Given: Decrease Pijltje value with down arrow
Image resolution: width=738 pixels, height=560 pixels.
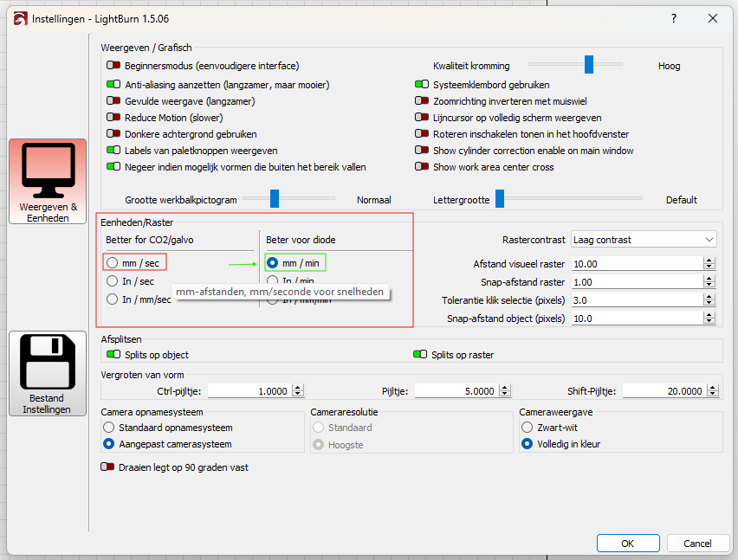Looking at the screenshot, I should pyautogui.click(x=505, y=394).
